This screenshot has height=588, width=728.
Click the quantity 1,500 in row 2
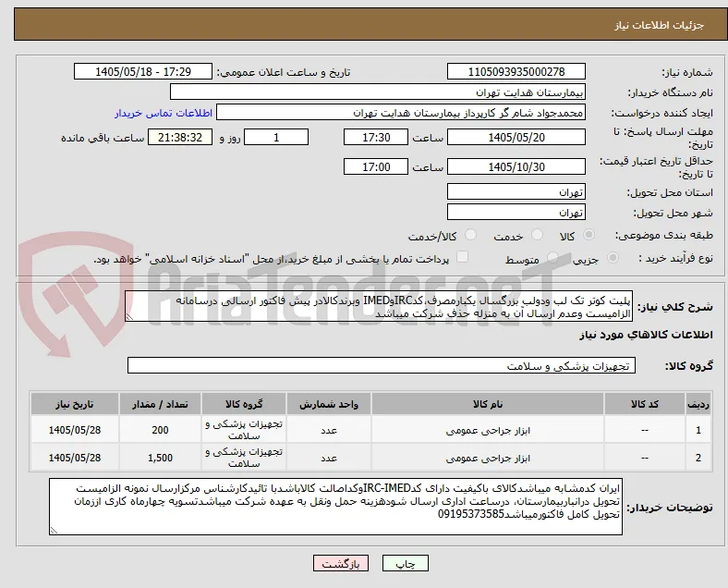160,458
